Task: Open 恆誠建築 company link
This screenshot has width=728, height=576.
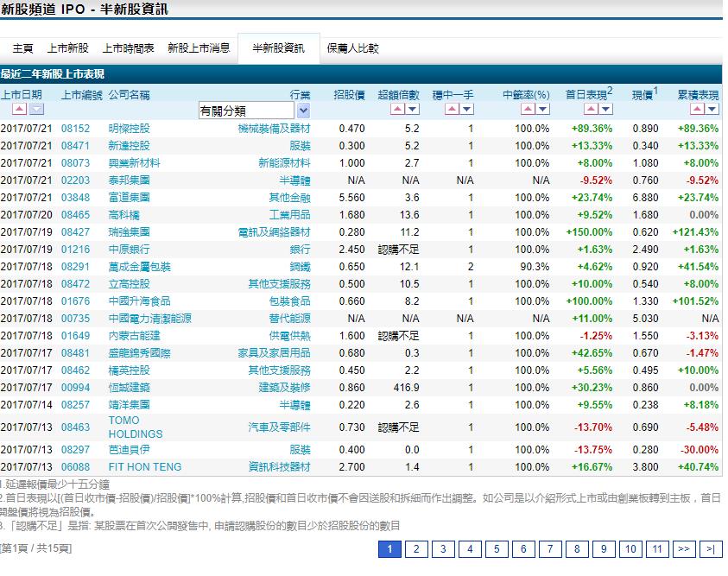Action: [129, 388]
